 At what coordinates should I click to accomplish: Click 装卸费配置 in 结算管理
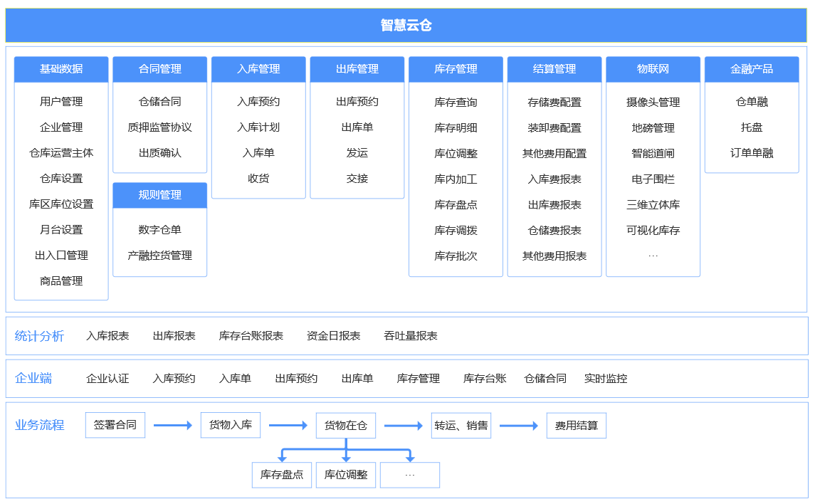pyautogui.click(x=554, y=128)
